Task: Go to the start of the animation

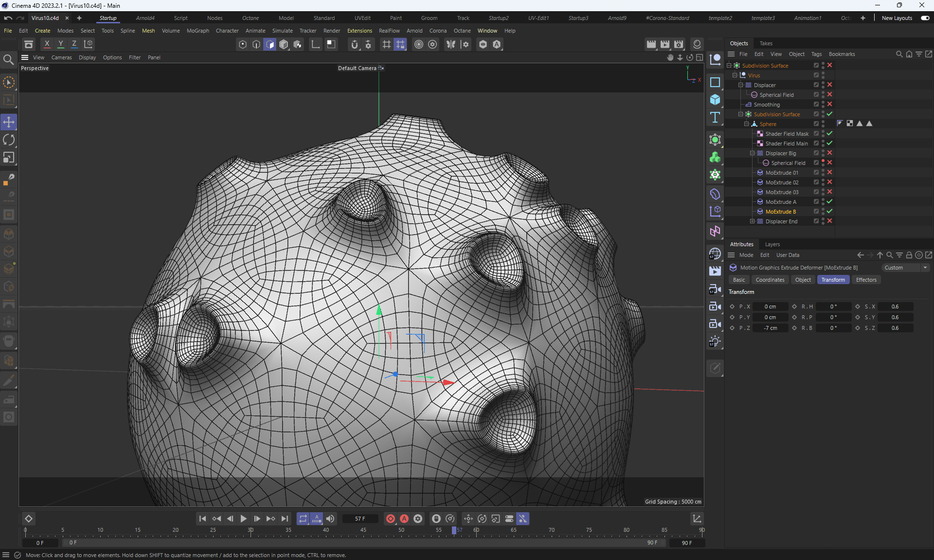Action: click(202, 519)
